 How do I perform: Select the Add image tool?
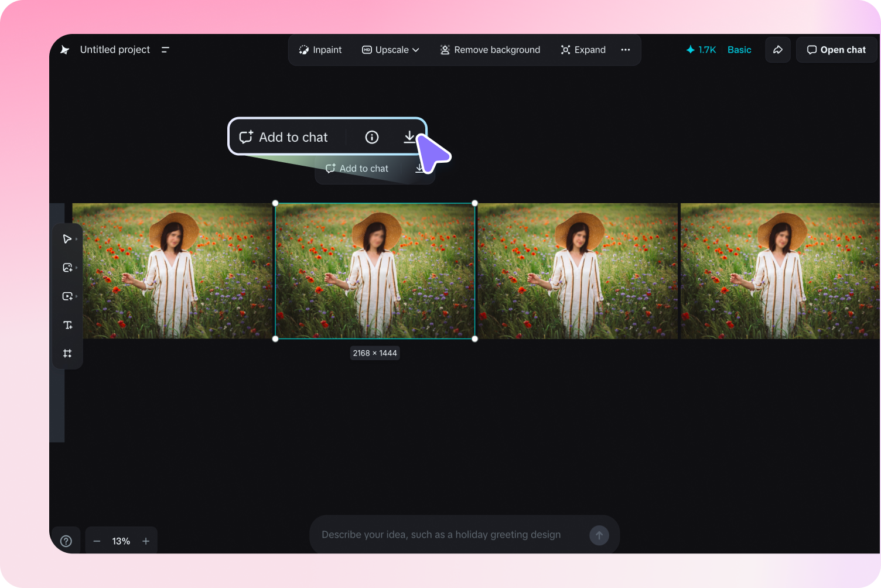pos(67,267)
